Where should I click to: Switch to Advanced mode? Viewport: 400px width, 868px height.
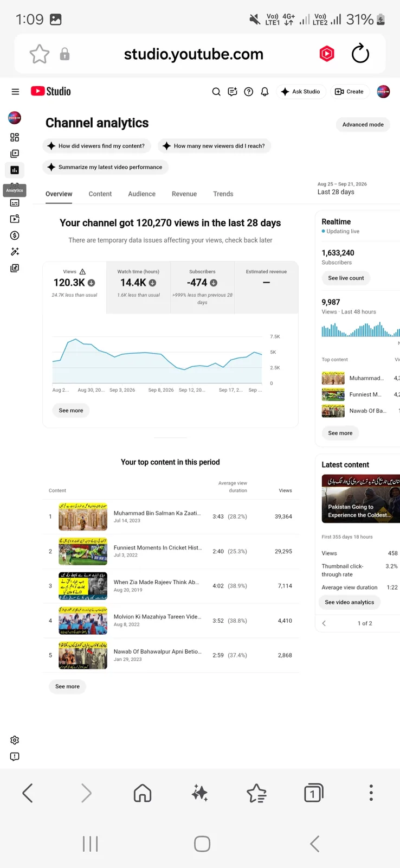[x=363, y=124]
